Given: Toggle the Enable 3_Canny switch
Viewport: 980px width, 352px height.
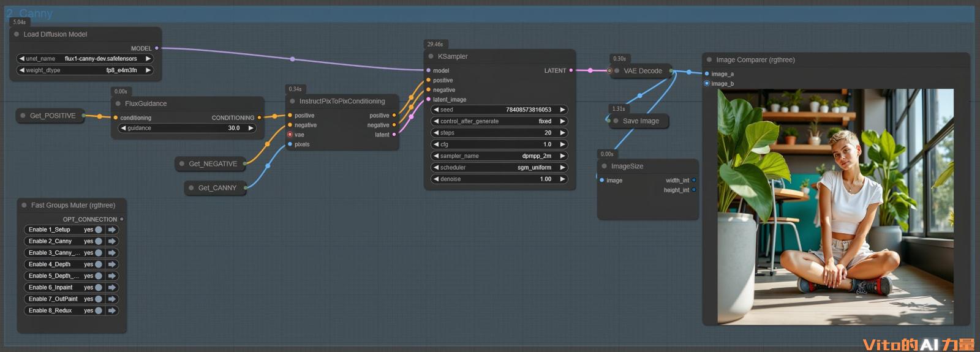Looking at the screenshot, I should point(99,253).
